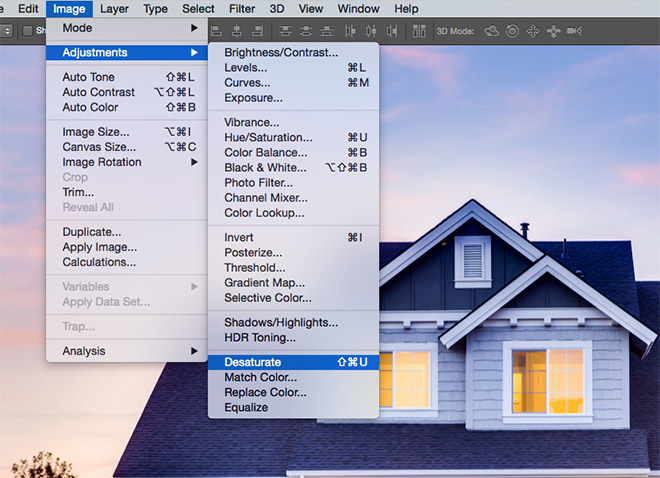Click the Align horizontal centers icon
This screenshot has height=478, width=660.
237,31
